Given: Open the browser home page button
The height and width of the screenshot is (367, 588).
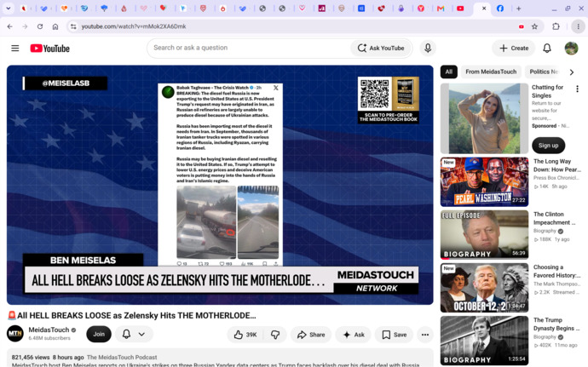Looking at the screenshot, I should pos(55,26).
